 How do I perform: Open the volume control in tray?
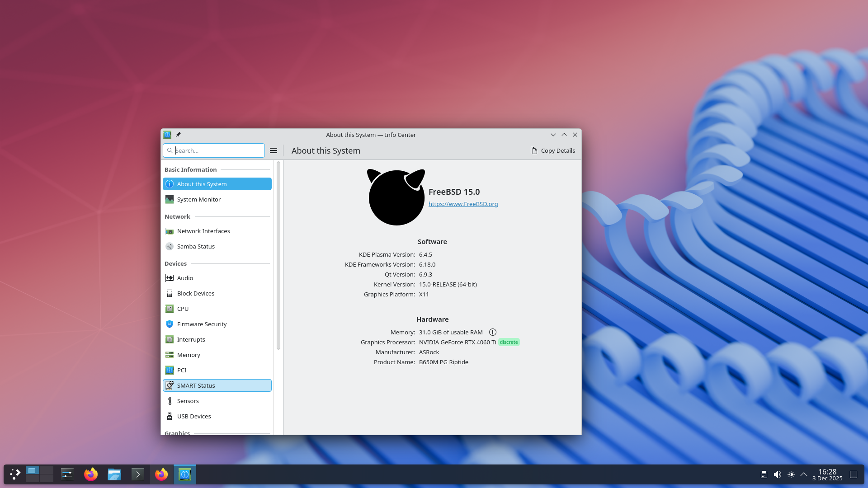point(778,474)
